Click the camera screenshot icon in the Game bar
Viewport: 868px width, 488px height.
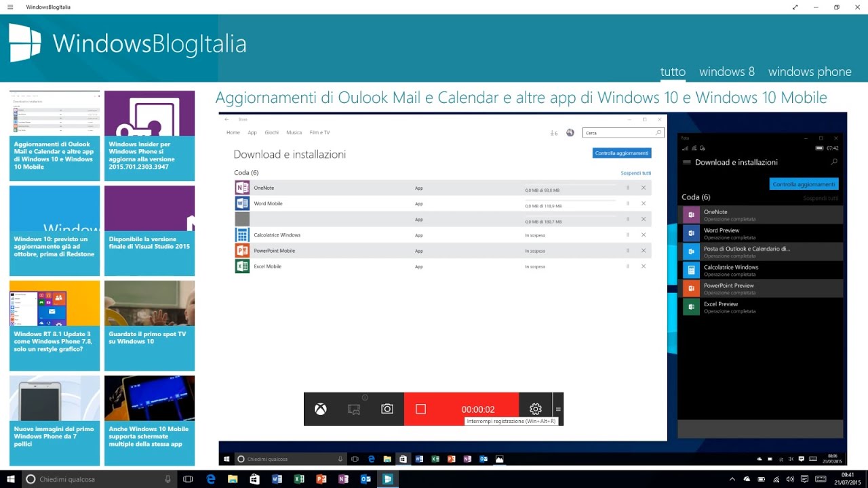point(387,409)
